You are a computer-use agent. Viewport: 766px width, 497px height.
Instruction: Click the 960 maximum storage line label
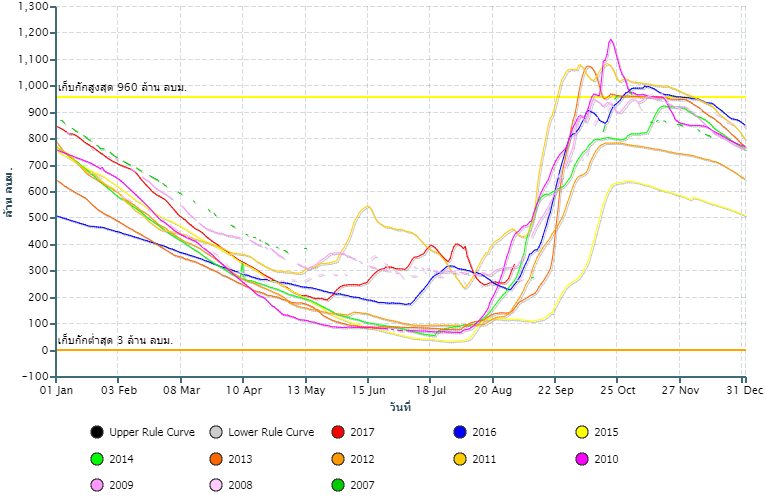pyautogui.click(x=123, y=88)
